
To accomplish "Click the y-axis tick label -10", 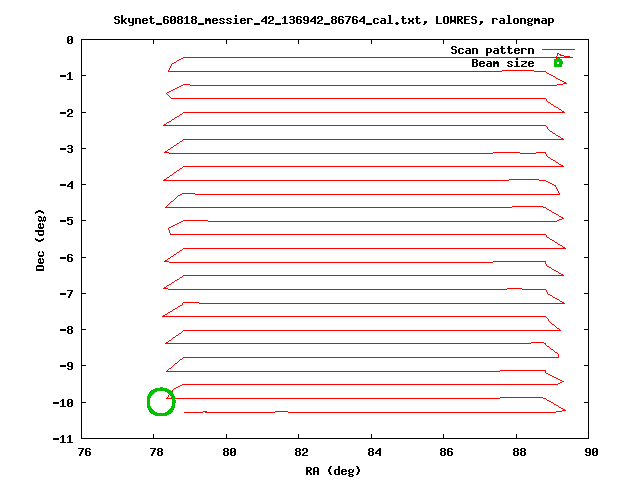I will [x=63, y=403].
